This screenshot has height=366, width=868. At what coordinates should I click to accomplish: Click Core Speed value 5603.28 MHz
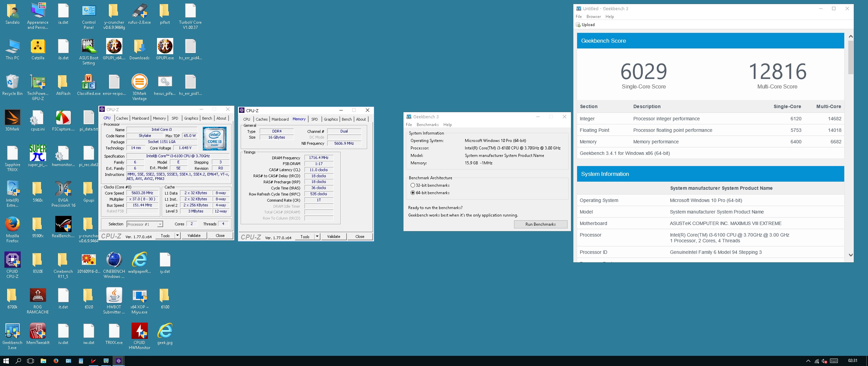click(x=142, y=193)
